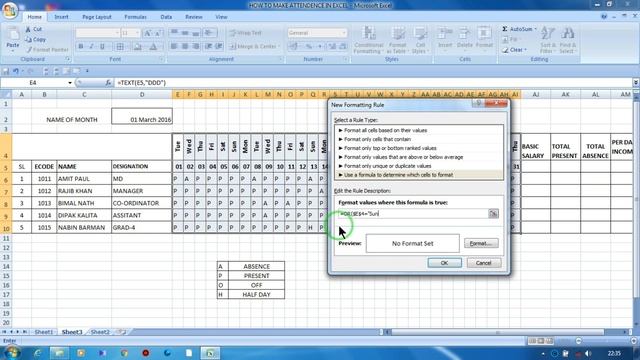640x360 pixels.
Task: Click the Format... button
Action: coord(481,244)
